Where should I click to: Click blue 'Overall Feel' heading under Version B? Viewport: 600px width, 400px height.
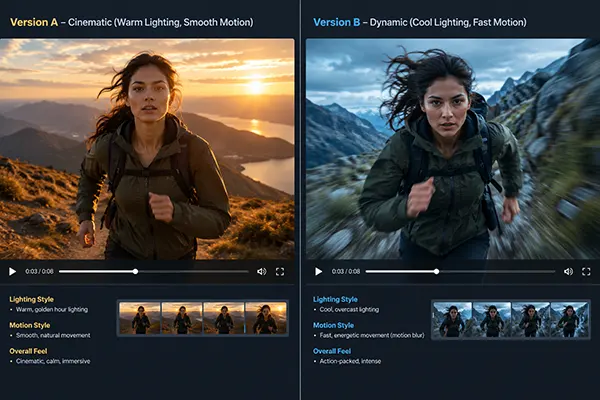332,351
